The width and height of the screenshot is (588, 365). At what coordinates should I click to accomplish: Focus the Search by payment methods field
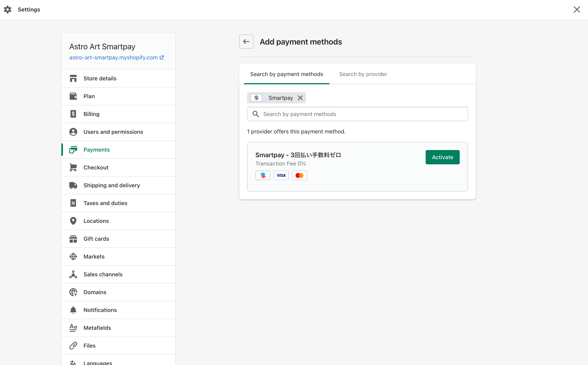[357, 114]
